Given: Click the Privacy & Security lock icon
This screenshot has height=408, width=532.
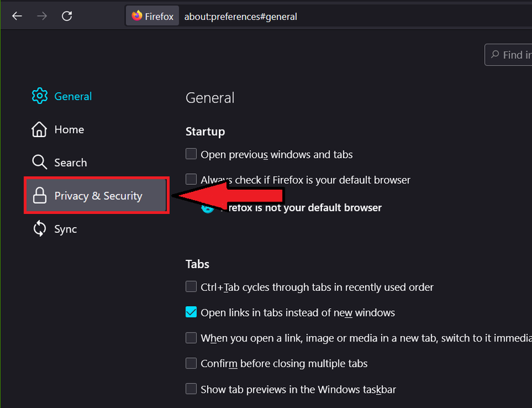Looking at the screenshot, I should pos(39,196).
